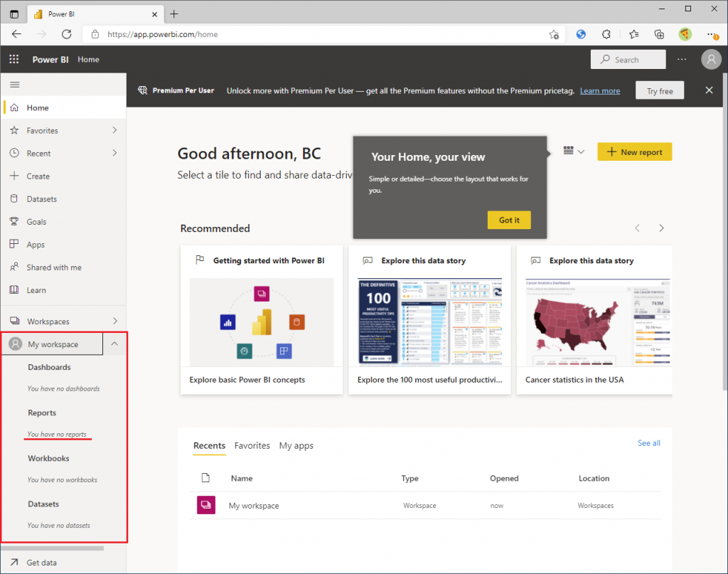
Task: Open Cancer statistics in the USA tile
Action: point(594,320)
